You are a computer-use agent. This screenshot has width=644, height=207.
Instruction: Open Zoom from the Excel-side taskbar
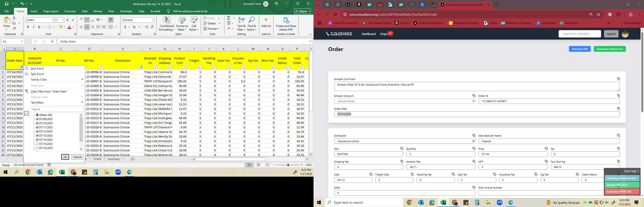118,172
